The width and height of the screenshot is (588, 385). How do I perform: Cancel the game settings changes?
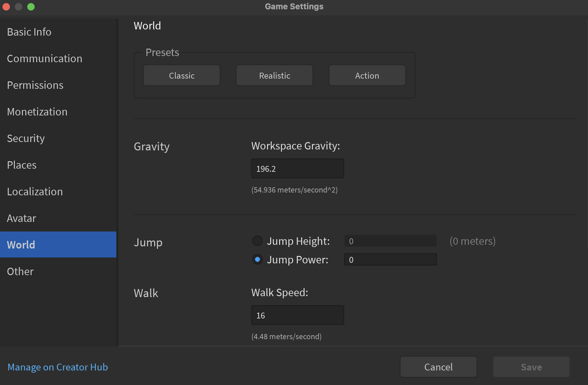pyautogui.click(x=438, y=367)
